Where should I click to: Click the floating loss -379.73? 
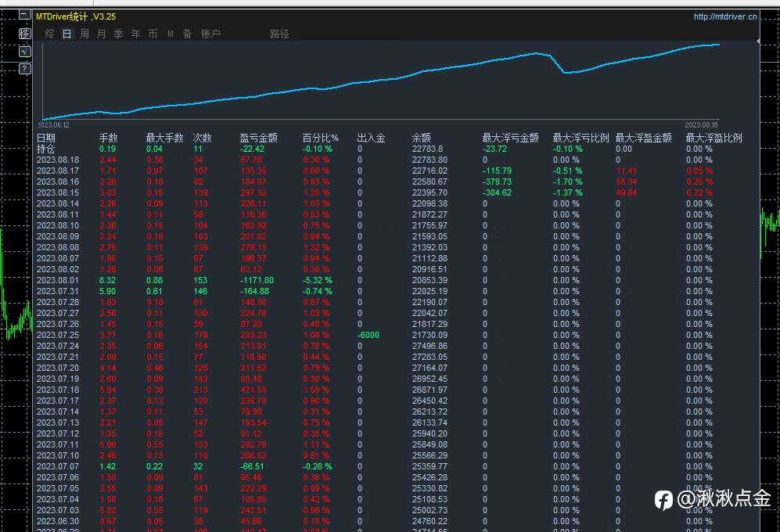497,182
